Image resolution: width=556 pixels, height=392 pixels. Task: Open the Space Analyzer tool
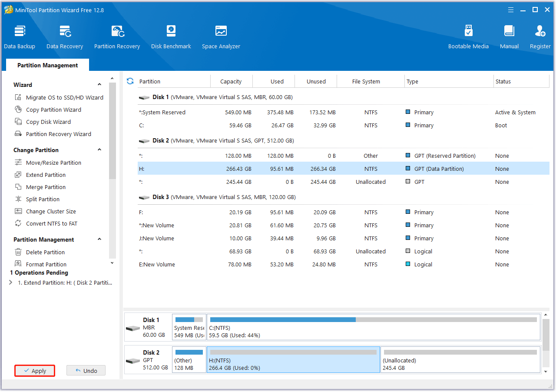(221, 37)
